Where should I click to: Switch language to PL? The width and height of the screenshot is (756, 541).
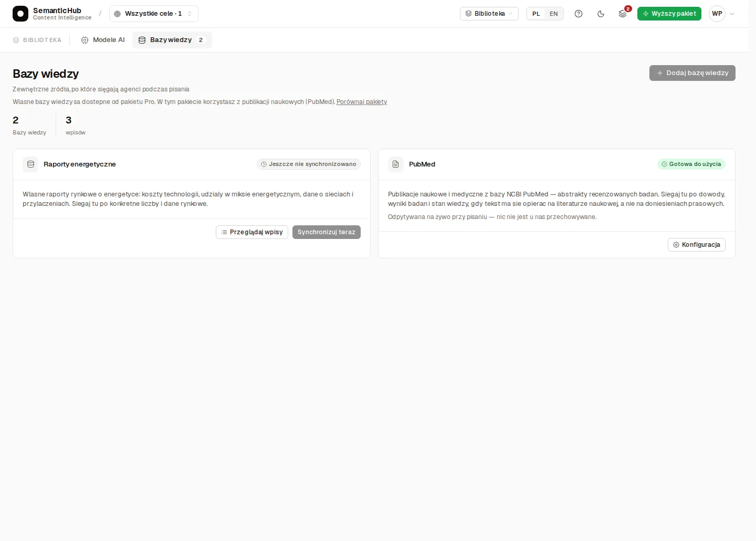tap(536, 14)
